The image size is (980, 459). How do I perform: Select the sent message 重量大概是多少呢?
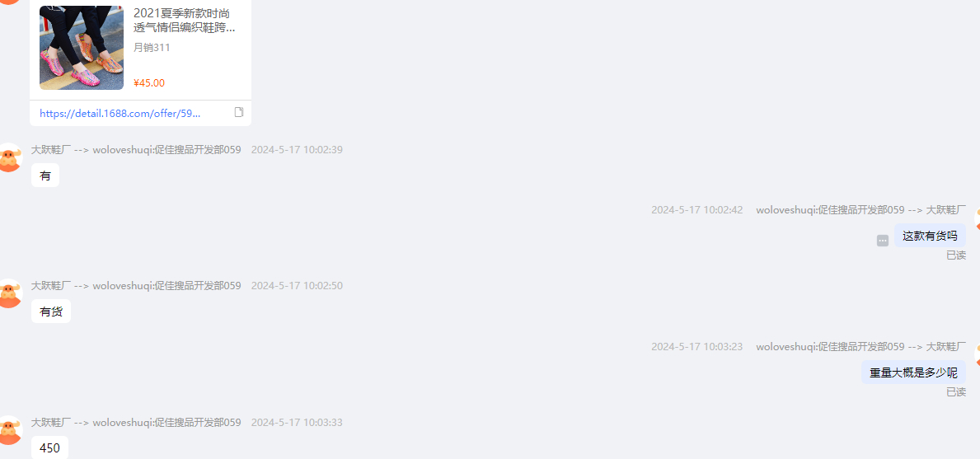click(x=914, y=372)
